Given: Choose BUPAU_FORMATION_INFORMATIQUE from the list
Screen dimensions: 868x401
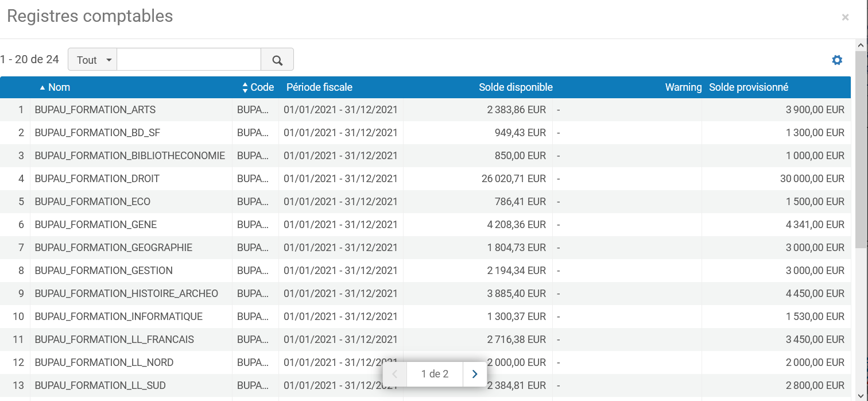Looking at the screenshot, I should pyautogui.click(x=118, y=317).
